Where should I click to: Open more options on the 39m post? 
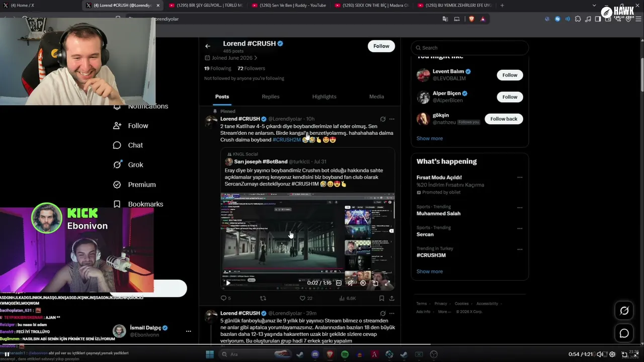tap(392, 313)
